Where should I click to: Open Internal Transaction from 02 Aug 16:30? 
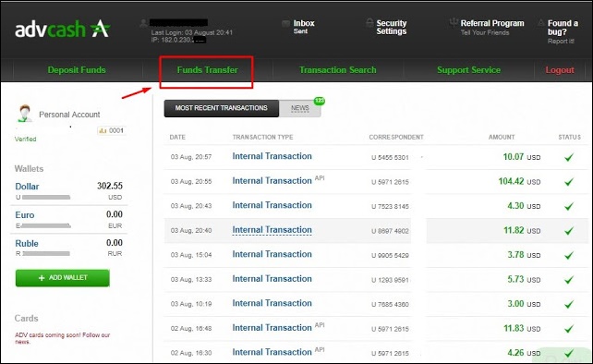(272, 352)
